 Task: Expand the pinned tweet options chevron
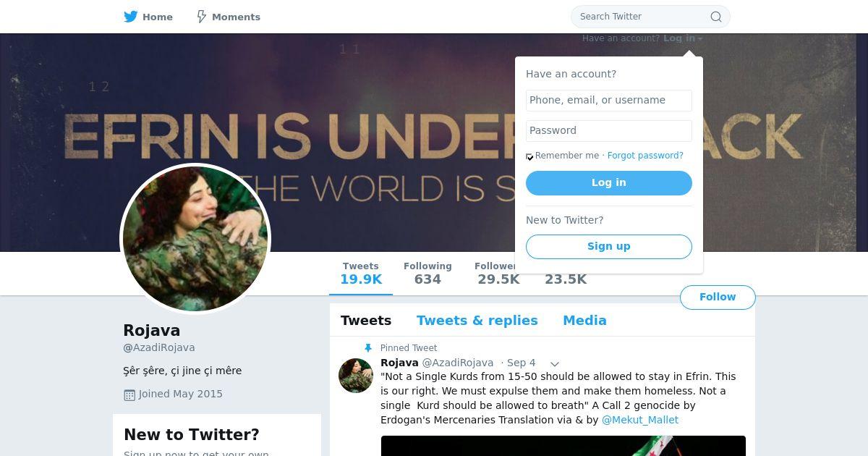click(555, 363)
